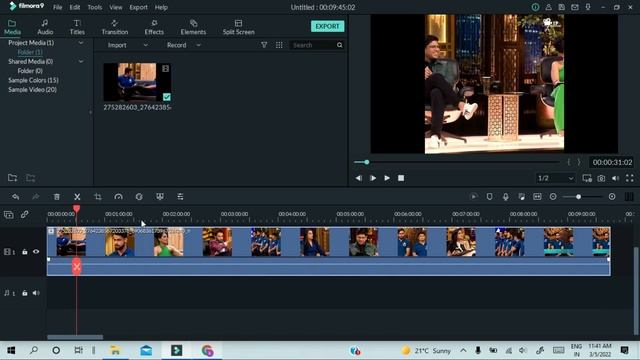
Task: Expand the Record dropdown
Action: click(199, 45)
